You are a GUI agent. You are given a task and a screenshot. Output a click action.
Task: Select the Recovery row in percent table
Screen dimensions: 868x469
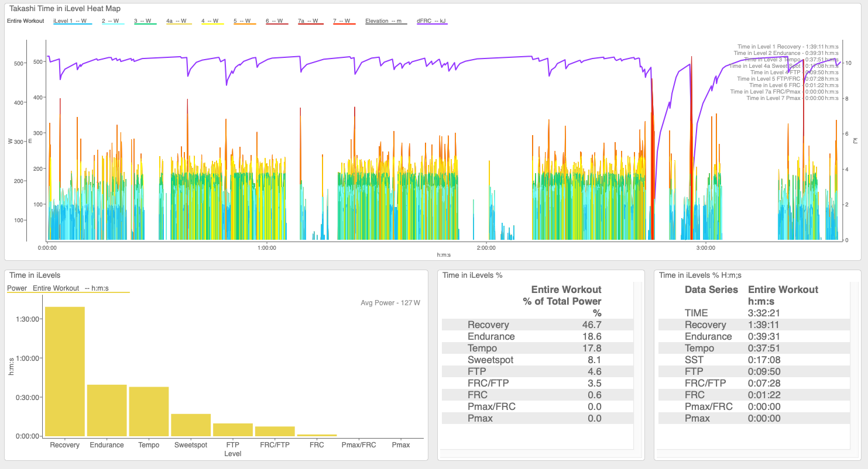tap(537, 325)
